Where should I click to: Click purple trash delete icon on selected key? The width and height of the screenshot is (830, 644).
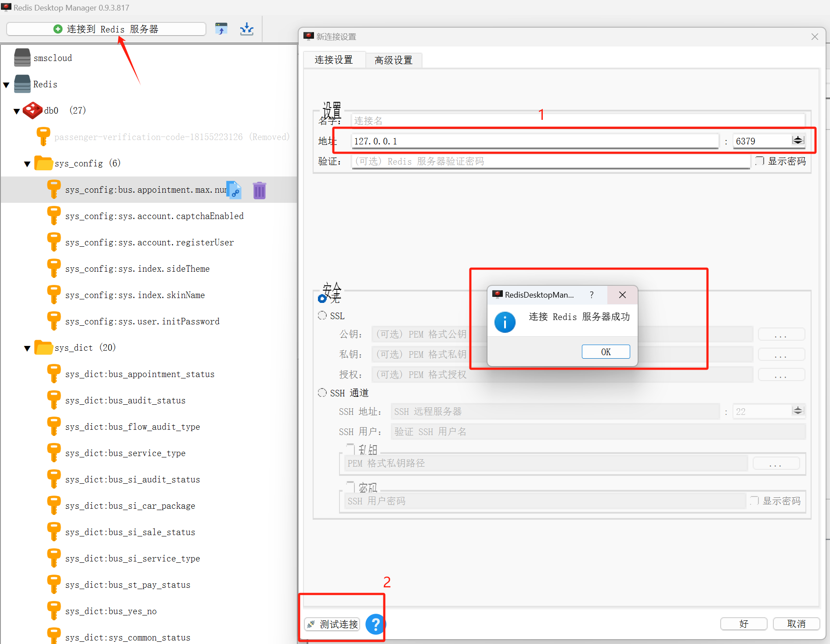[x=260, y=190]
